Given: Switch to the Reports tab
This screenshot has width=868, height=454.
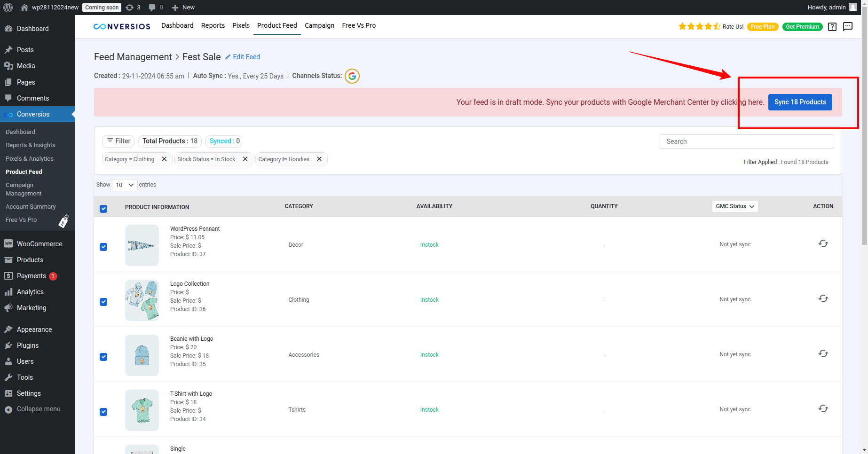Looking at the screenshot, I should [213, 25].
